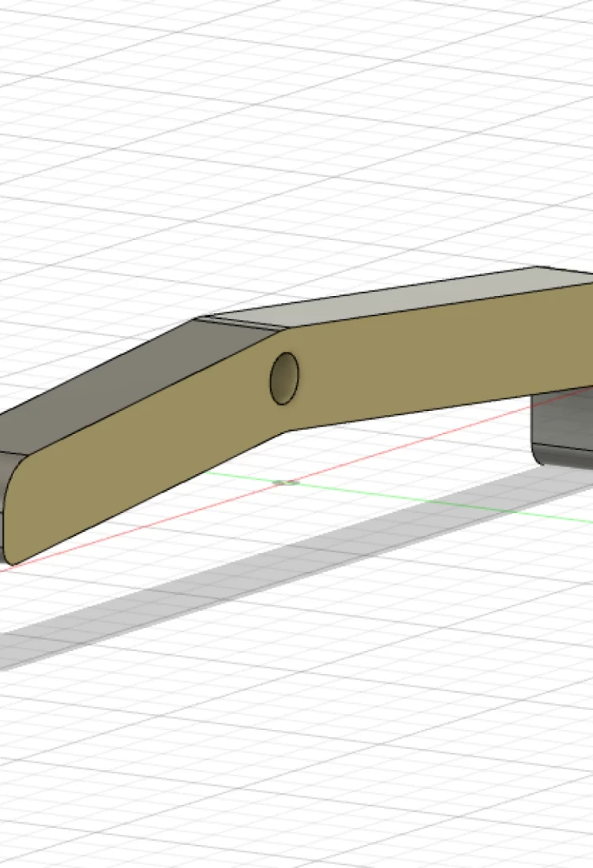Select the circular hole in the arm
The height and width of the screenshot is (868, 593).
pos(284,378)
